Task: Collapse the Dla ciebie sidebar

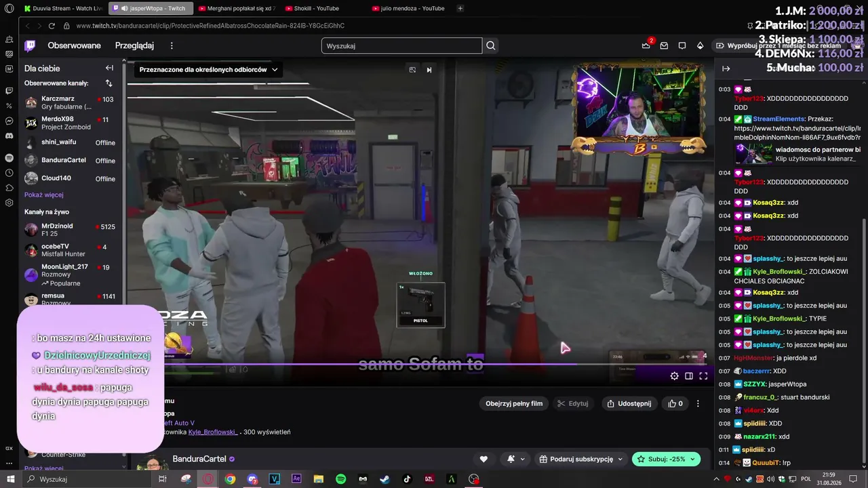Action: [x=109, y=68]
